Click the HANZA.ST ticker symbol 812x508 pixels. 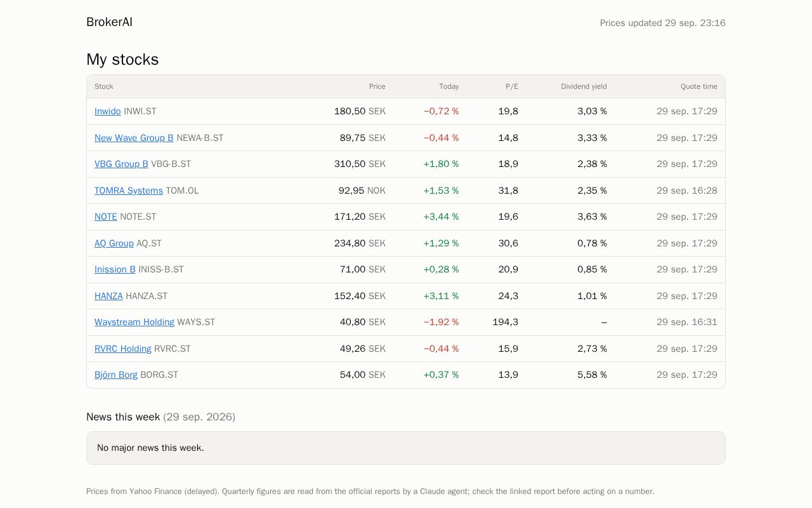tap(147, 296)
